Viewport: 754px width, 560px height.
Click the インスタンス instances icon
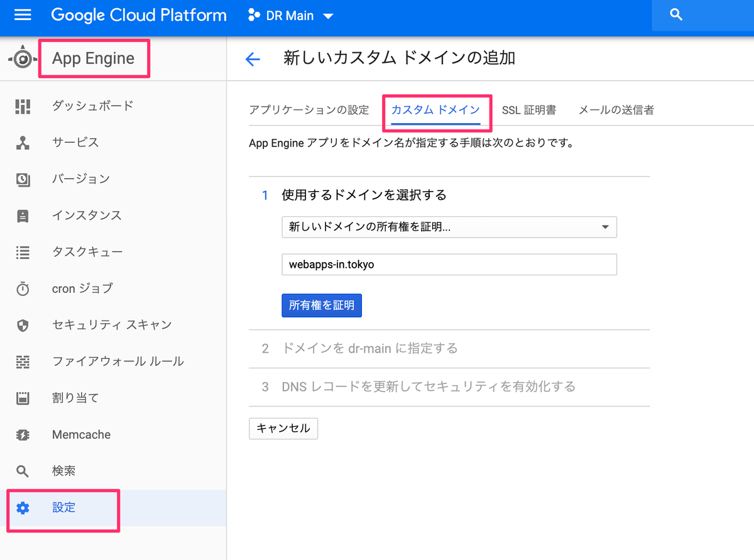point(23,216)
